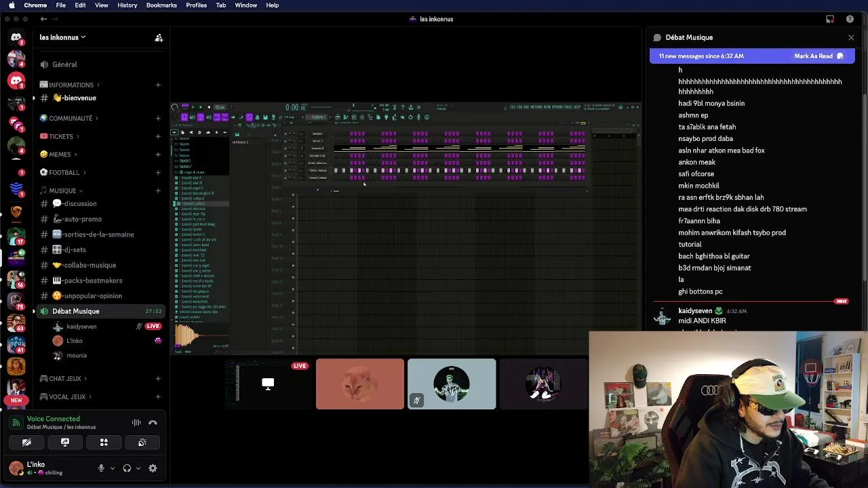Turn on the camera in the voice panel
The height and width of the screenshot is (488, 868).
(26, 442)
